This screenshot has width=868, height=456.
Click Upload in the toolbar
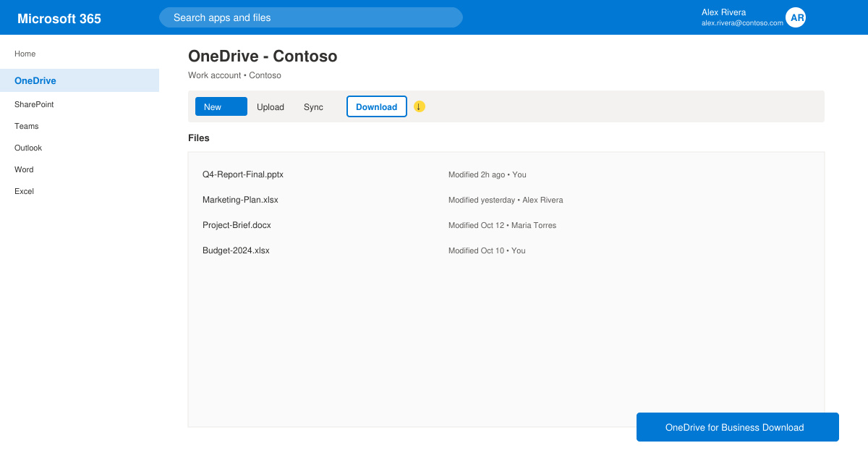click(271, 107)
